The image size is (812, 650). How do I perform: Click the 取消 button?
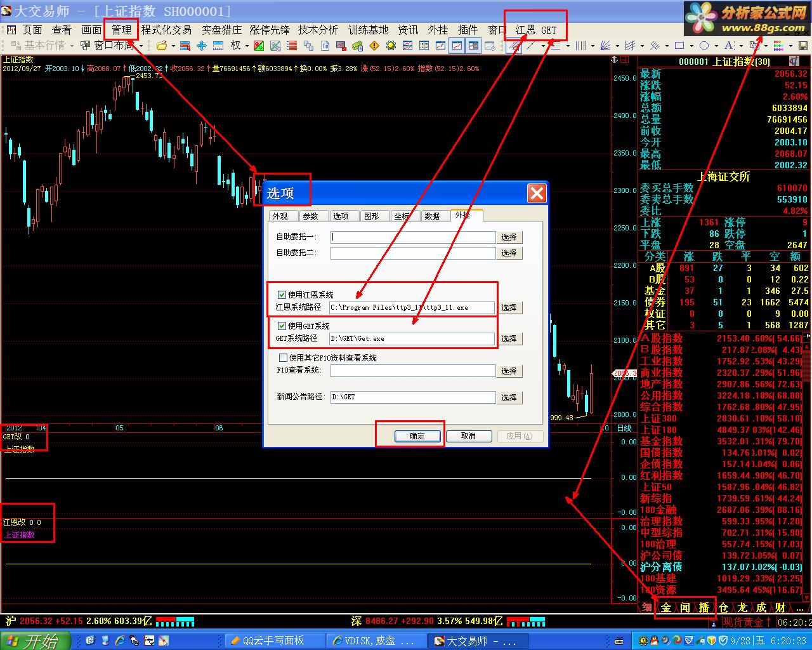tap(469, 435)
